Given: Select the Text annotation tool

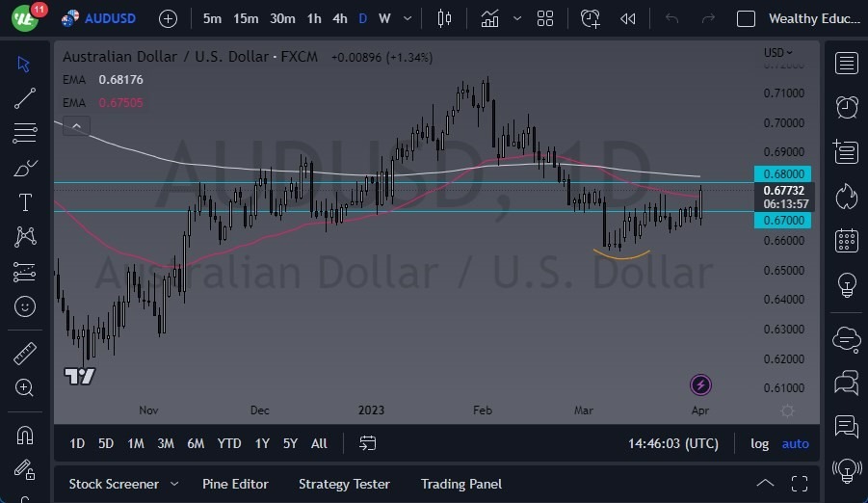Looking at the screenshot, I should pyautogui.click(x=25, y=202).
